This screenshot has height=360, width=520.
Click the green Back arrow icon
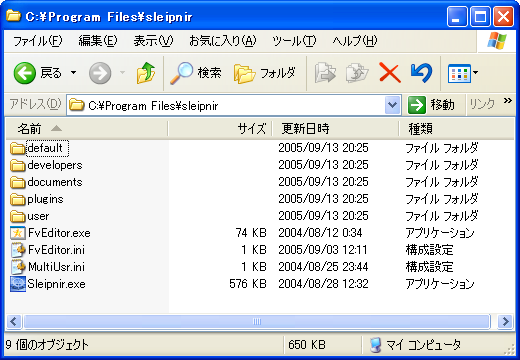coord(24,73)
